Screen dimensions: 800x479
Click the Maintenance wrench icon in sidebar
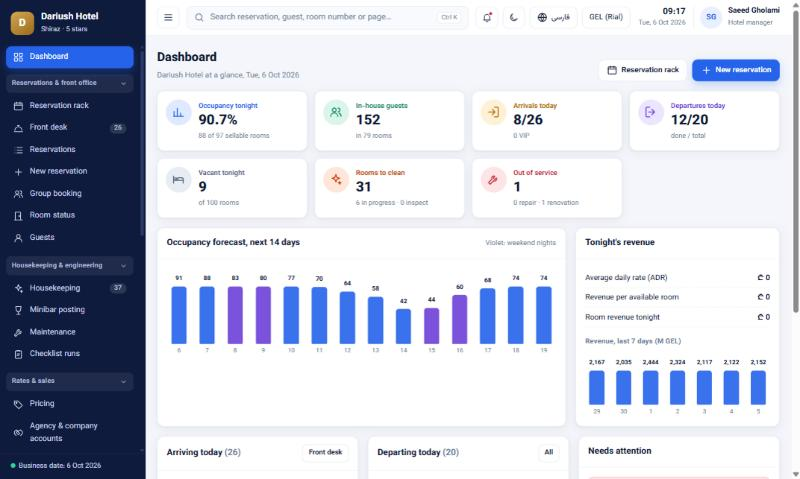tap(18, 333)
